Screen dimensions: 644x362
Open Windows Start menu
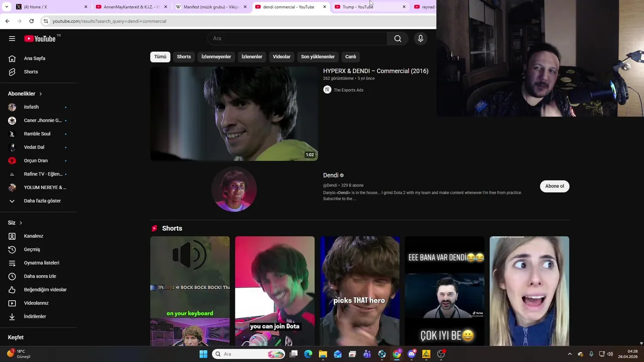point(203,354)
